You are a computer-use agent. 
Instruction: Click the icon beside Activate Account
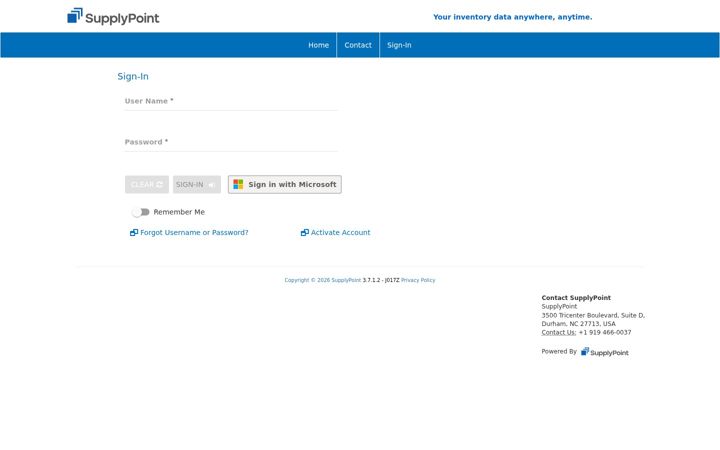pos(305,233)
